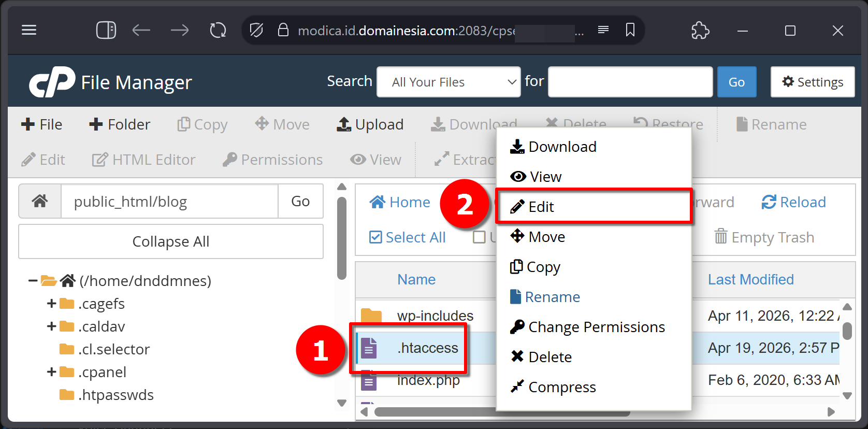Viewport: 868px width, 429px height.
Task: Click the Rename toolbar button
Action: 772,124
